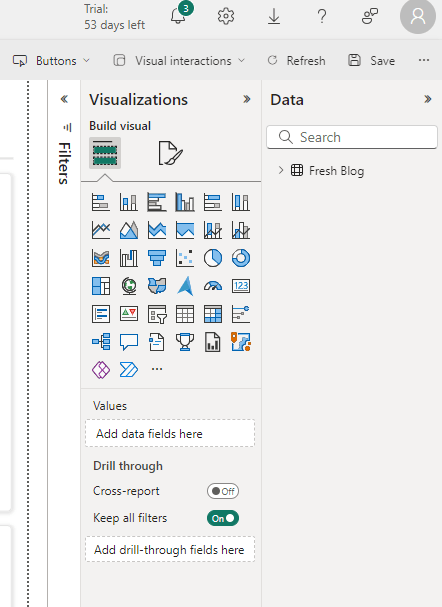Screen dimensions: 442x607
Task: Select the ribbon chart visual
Action: tap(101, 258)
